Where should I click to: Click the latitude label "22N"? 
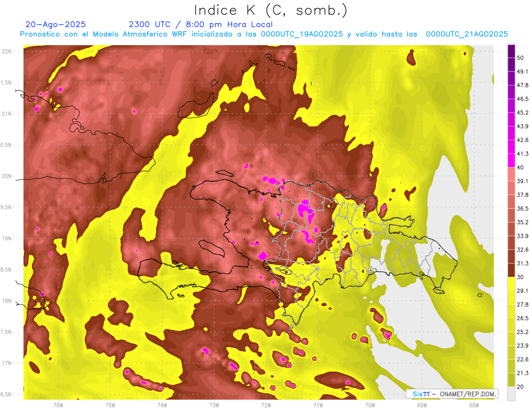[7, 51]
